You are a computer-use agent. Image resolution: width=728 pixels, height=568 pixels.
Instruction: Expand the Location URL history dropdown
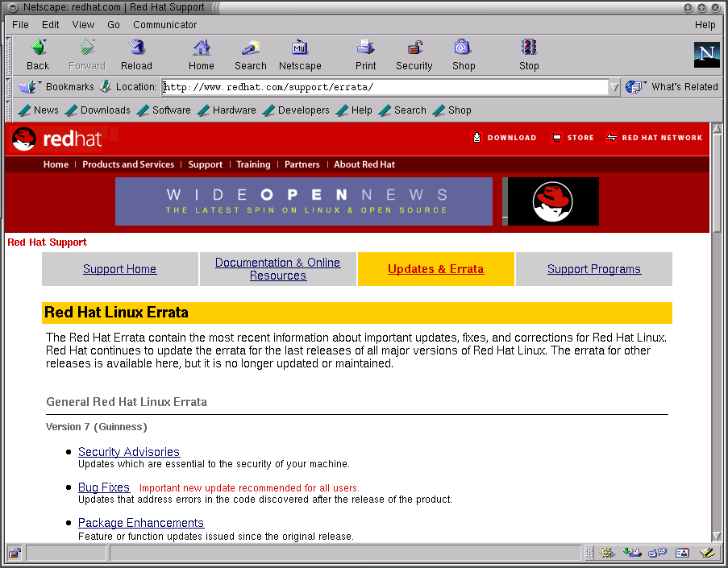[614, 87]
